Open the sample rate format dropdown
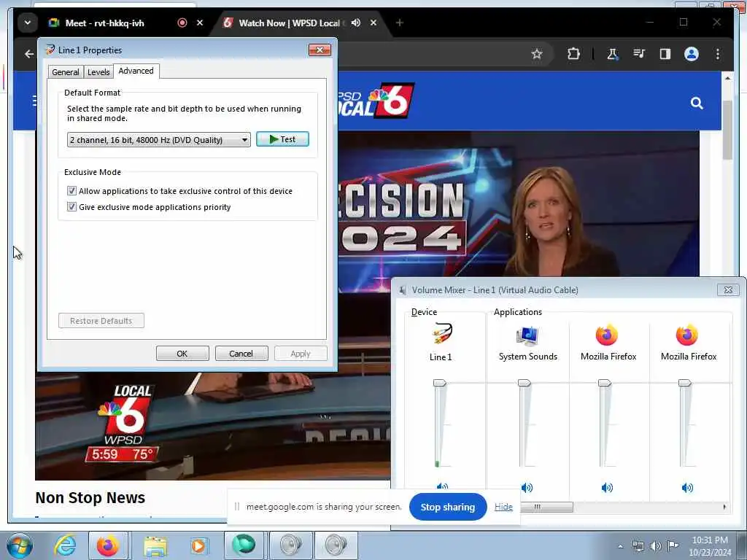Viewport: 747px width, 560px height. click(x=158, y=139)
